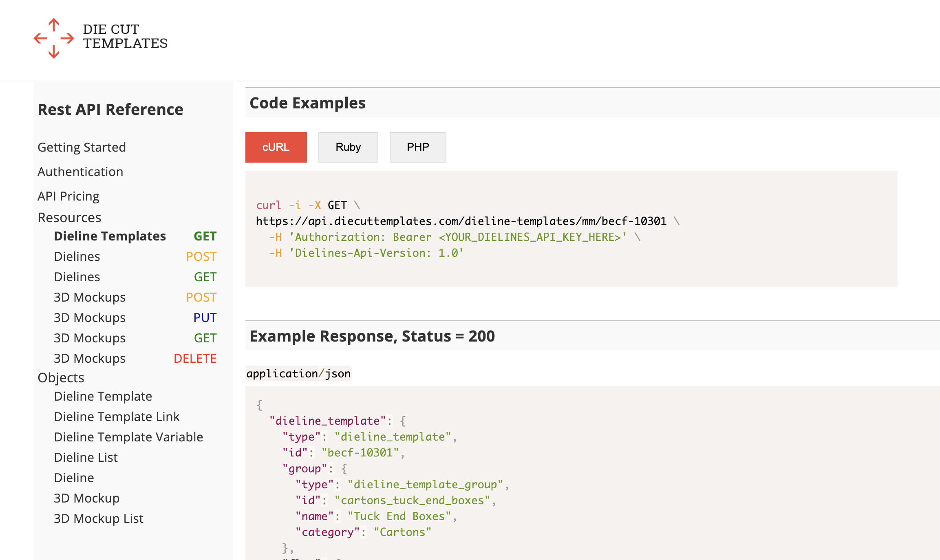Open the Dieline List object page
Viewport: 940px width, 560px height.
(x=86, y=457)
